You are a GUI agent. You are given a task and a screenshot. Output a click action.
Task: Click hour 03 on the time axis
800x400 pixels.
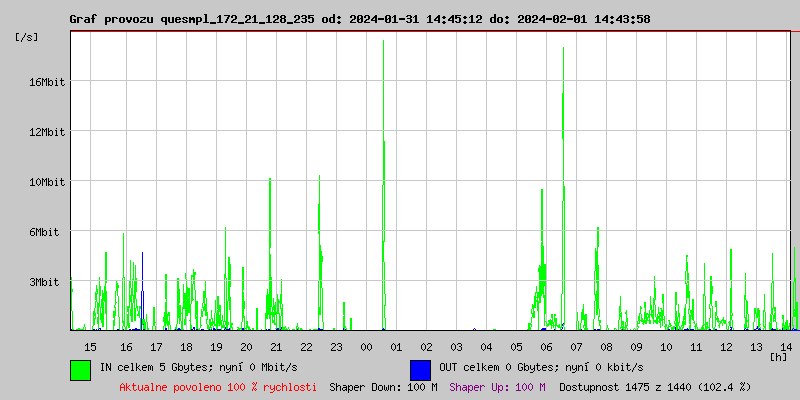coord(456,347)
